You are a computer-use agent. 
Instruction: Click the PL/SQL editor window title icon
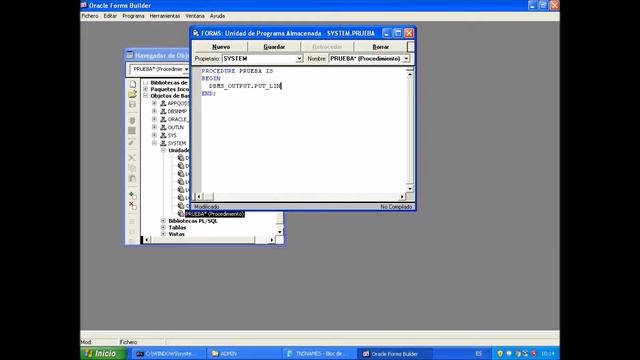(196, 33)
